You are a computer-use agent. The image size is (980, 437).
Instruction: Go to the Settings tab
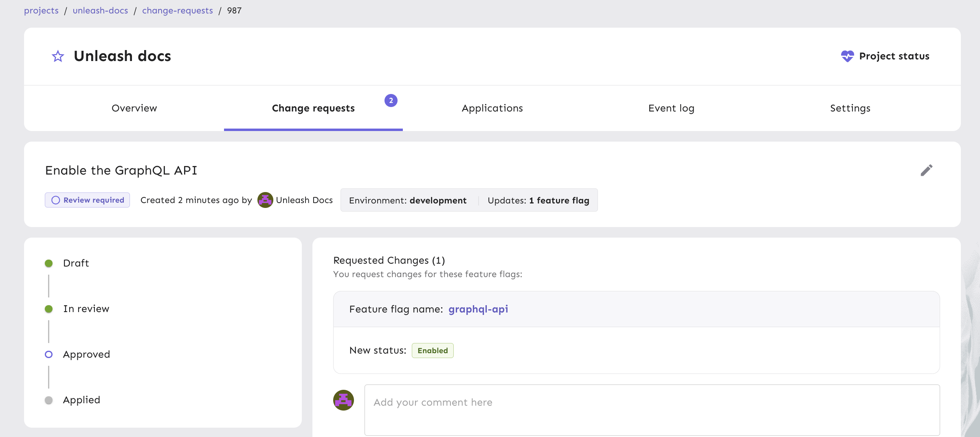(x=850, y=108)
